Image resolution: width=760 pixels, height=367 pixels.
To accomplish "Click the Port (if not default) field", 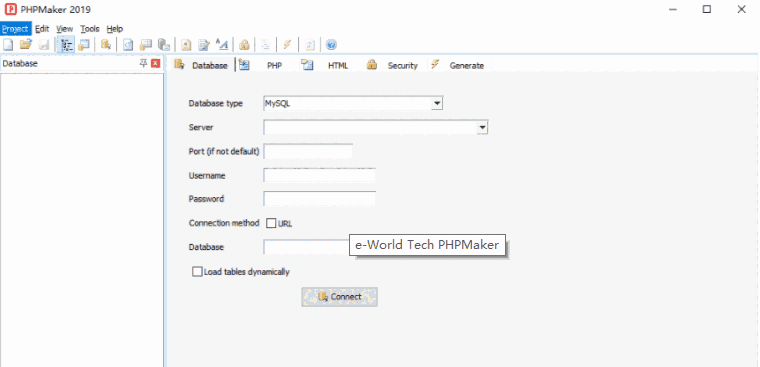I will point(308,151).
